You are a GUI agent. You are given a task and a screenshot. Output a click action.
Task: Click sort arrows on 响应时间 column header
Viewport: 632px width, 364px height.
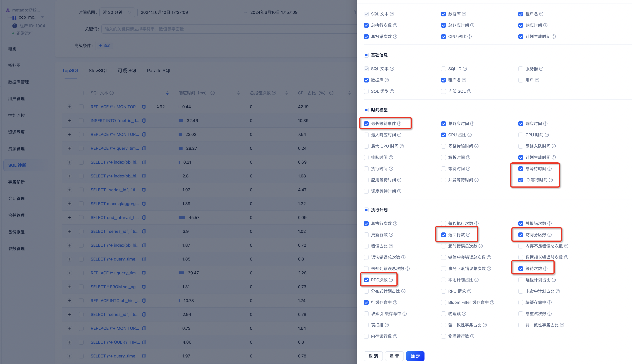[238, 93]
